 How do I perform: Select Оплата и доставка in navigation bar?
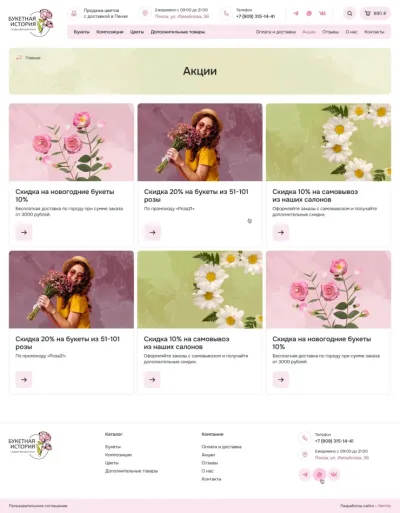pyautogui.click(x=276, y=32)
